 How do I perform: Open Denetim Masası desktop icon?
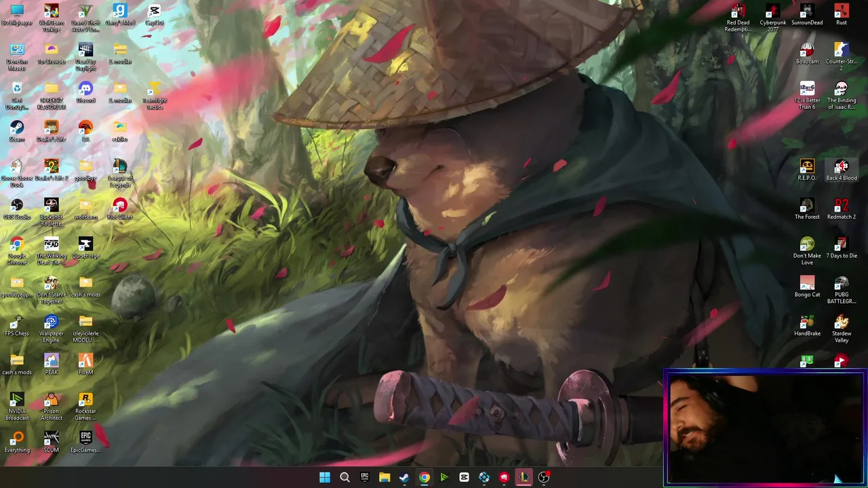(17, 57)
